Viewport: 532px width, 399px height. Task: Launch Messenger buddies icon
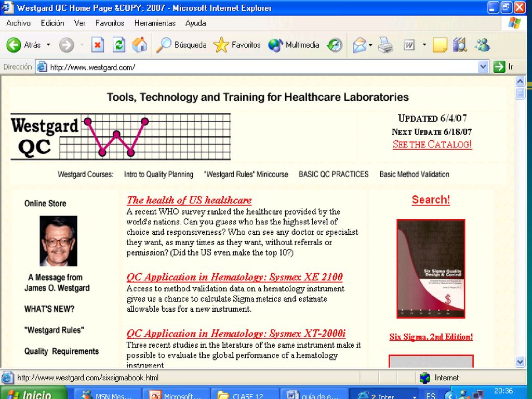(x=483, y=45)
